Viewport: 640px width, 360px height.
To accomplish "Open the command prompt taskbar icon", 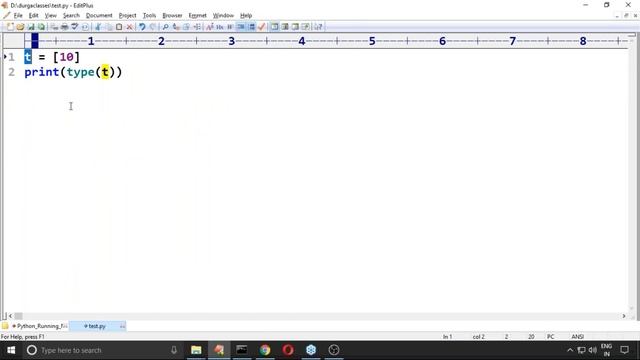I will 242,350.
